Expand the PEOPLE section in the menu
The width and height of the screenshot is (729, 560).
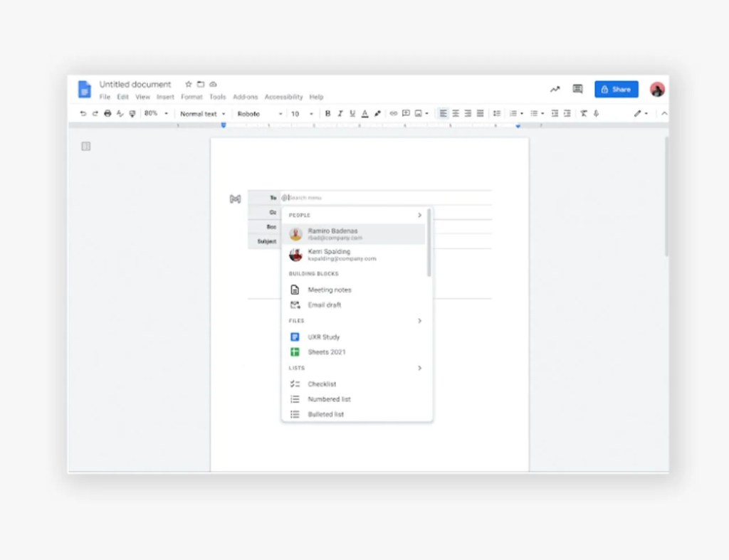(419, 215)
